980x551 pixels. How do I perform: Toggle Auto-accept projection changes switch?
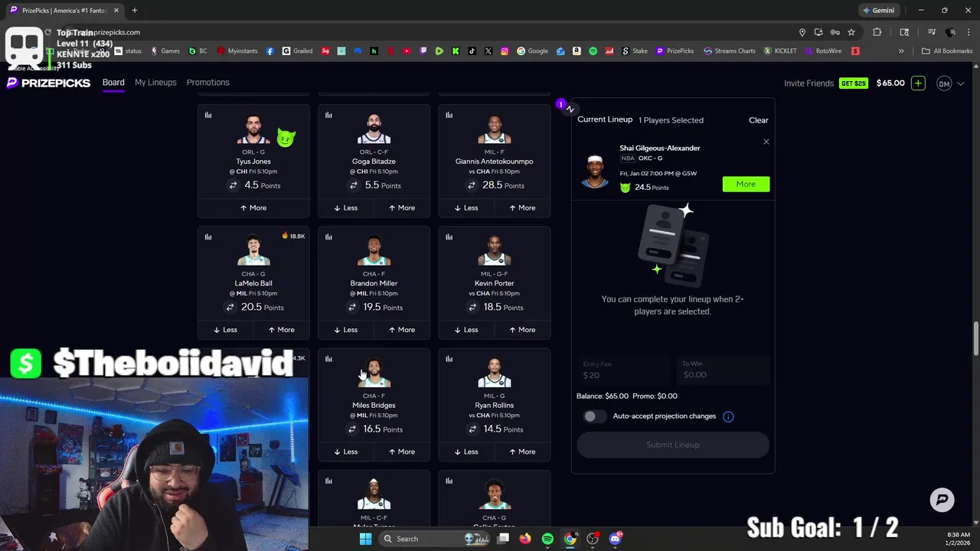595,416
